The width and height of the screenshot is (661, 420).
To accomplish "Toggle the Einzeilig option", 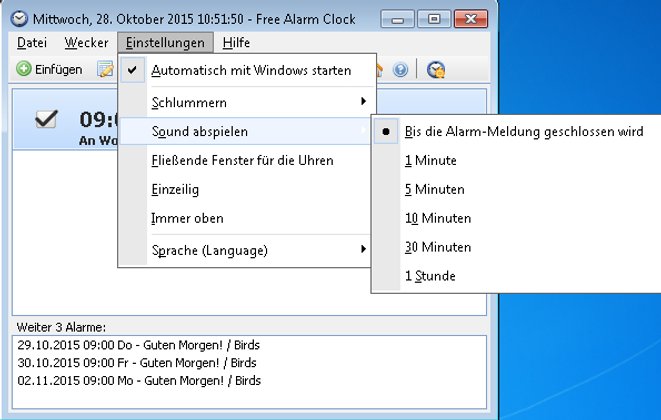I will 246,189.
